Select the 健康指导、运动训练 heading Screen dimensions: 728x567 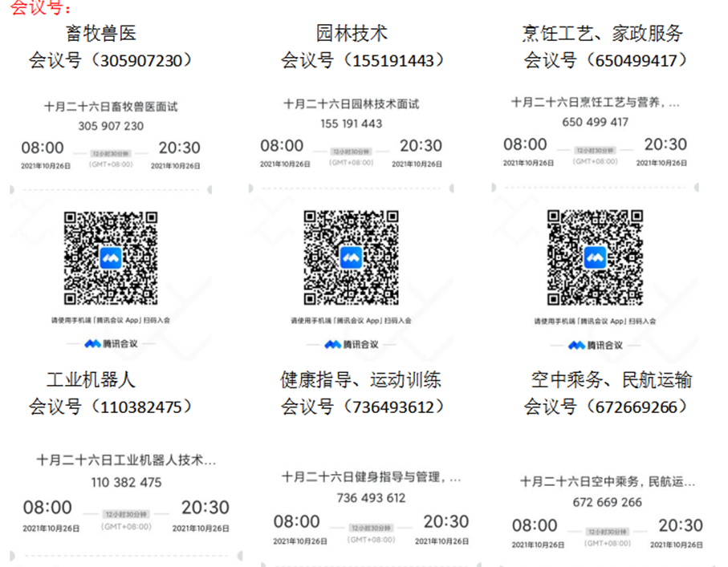point(360,379)
